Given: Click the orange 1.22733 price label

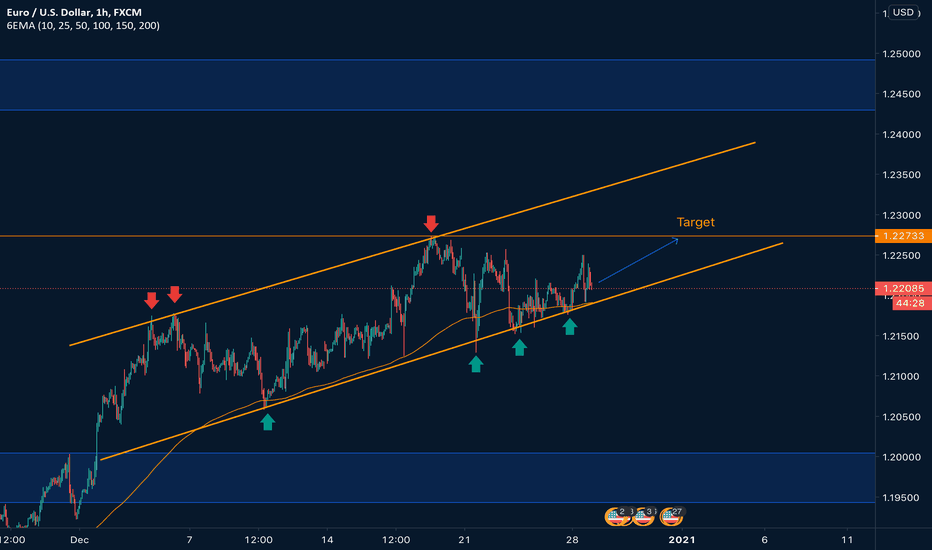Looking at the screenshot, I should 903,236.
